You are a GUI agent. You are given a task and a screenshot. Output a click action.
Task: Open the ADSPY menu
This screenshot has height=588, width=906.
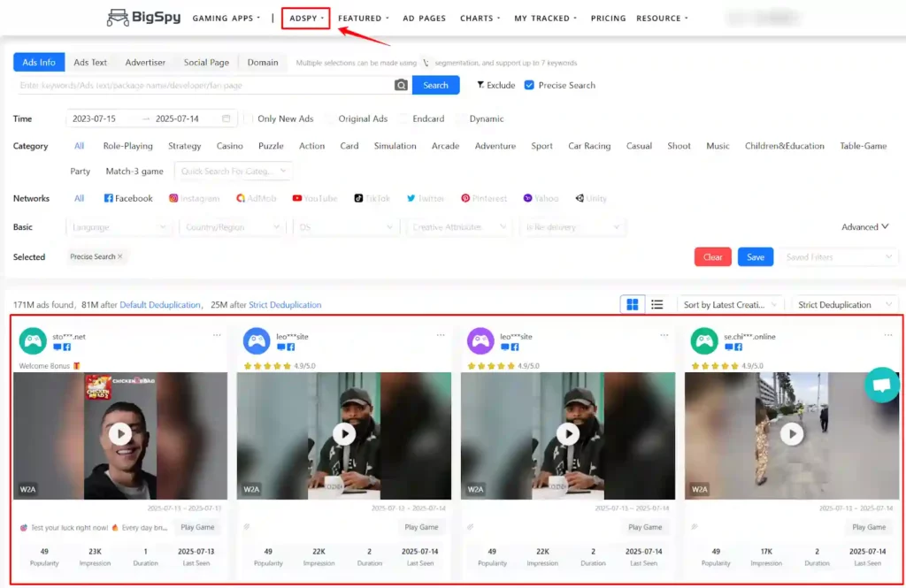[306, 18]
